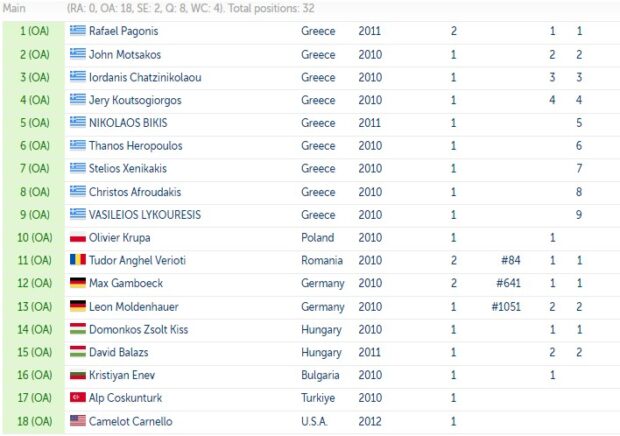The height and width of the screenshot is (436, 620).
Task: Click ranking #641 in Max Gamboeck row
Action: [x=508, y=283]
